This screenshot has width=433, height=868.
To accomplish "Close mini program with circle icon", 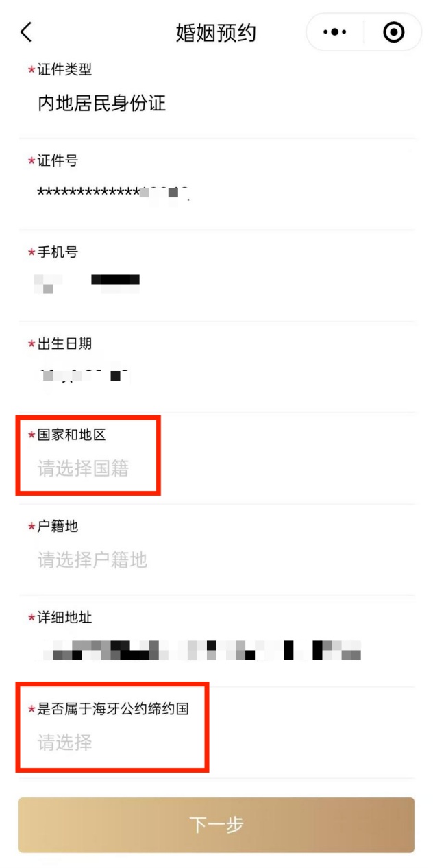I will [x=393, y=32].
